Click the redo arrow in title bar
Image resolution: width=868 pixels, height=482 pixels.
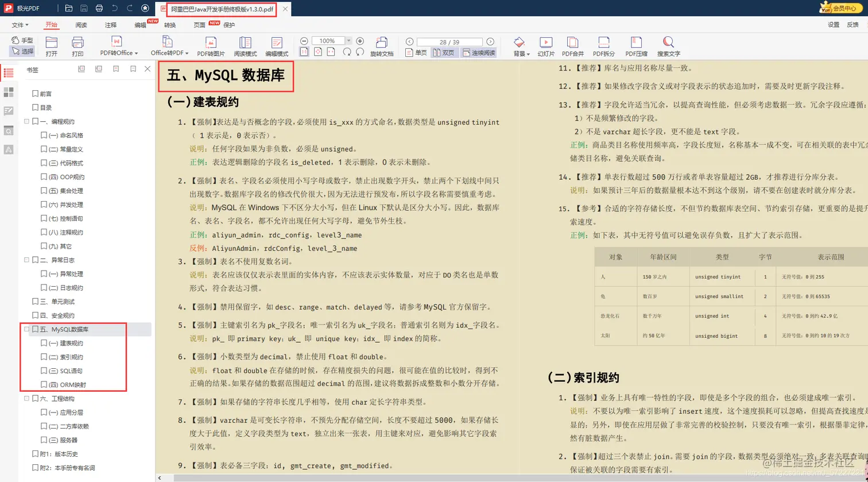tap(130, 9)
